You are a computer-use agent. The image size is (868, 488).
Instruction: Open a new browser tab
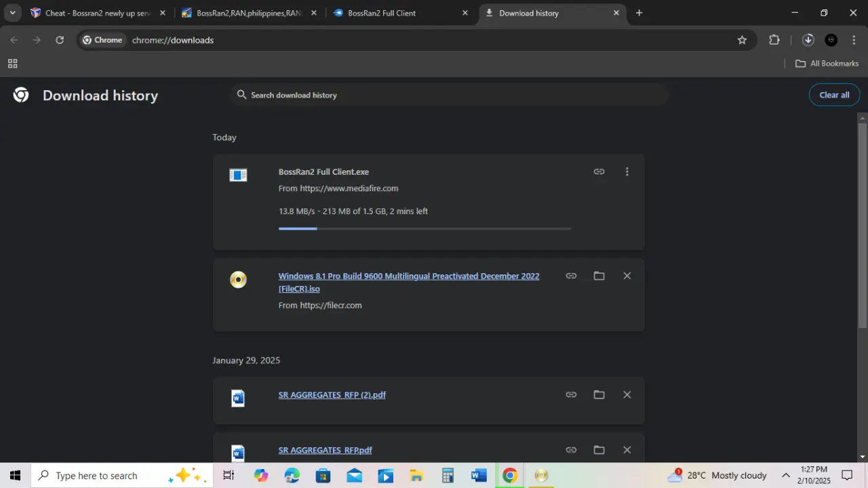[639, 13]
